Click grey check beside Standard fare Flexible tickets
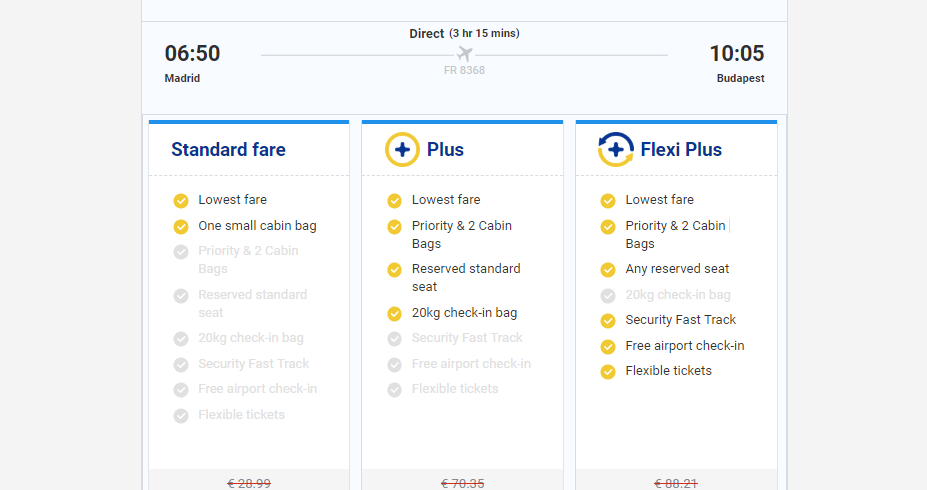This screenshot has height=490, width=927. click(x=181, y=416)
